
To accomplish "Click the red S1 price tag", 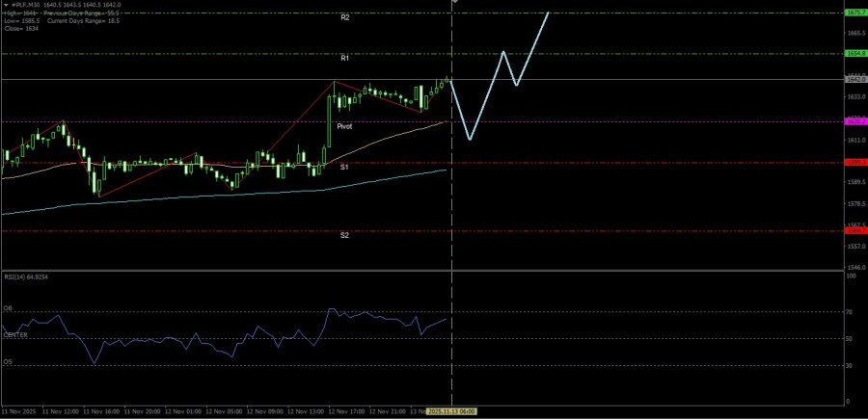I will [855, 163].
